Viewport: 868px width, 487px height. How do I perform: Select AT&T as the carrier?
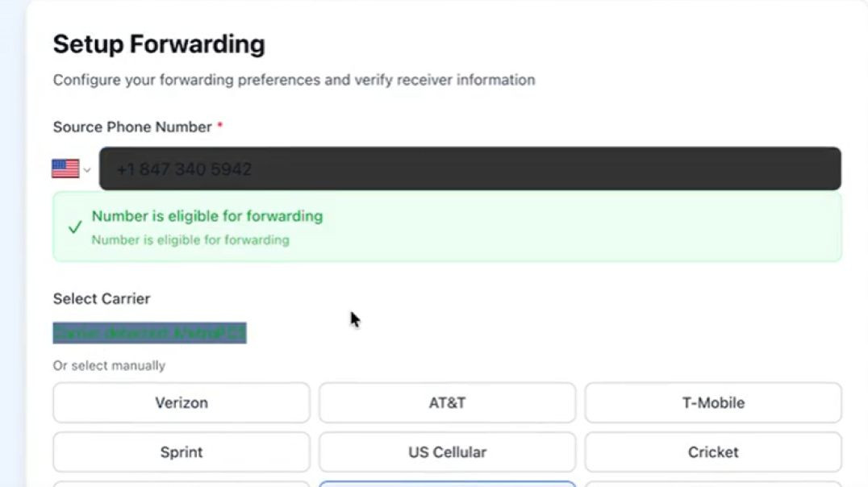click(x=447, y=402)
